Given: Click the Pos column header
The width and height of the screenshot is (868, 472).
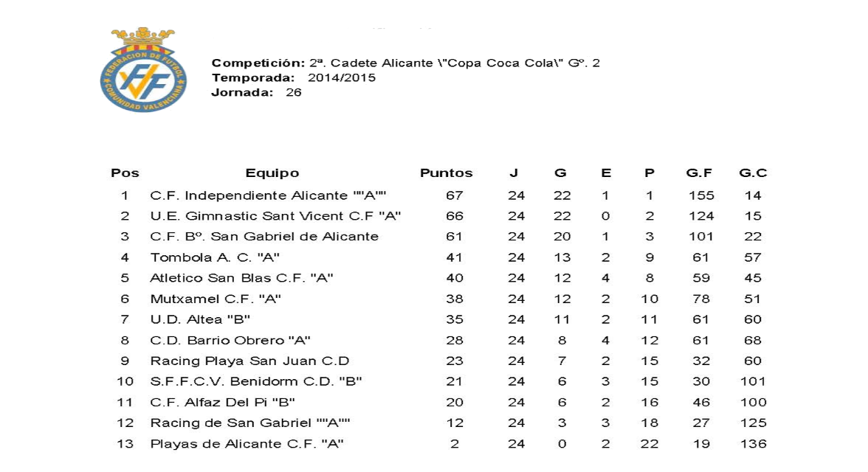Looking at the screenshot, I should pos(125,173).
